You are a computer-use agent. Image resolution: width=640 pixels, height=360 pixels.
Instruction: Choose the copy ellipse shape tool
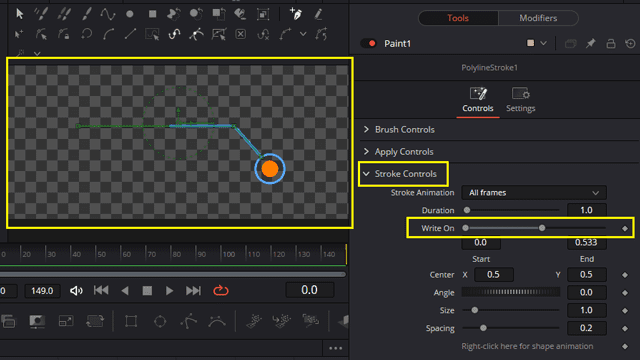tap(196, 14)
